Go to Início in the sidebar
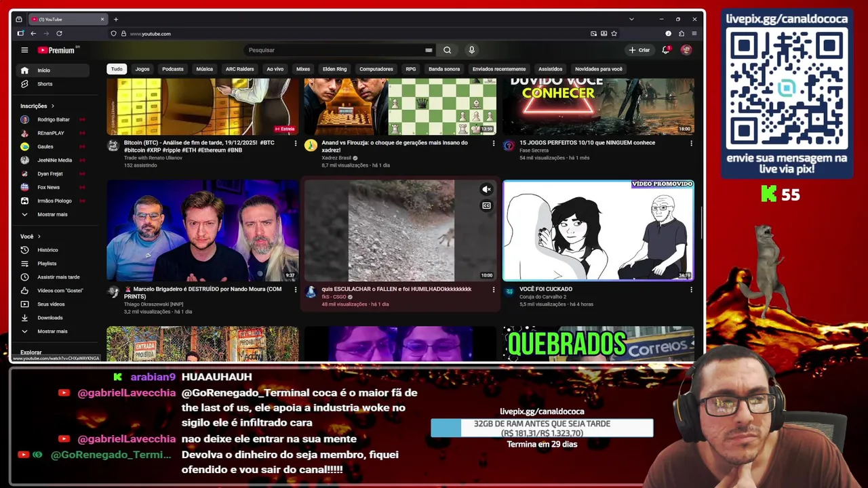 [x=53, y=70]
